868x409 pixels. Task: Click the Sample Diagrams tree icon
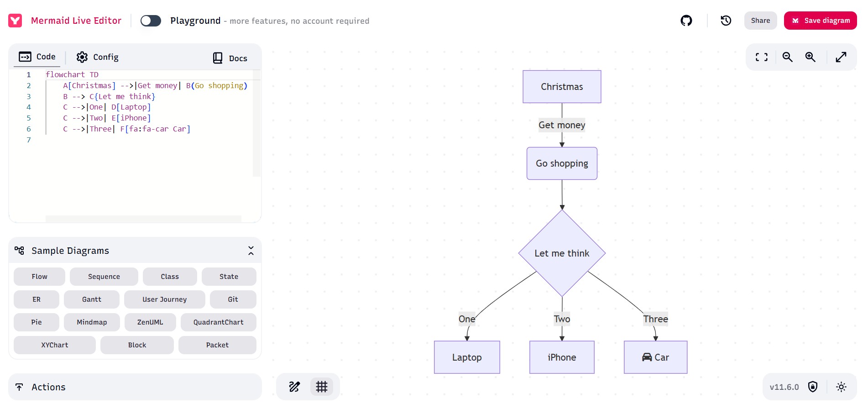pyautogui.click(x=19, y=250)
